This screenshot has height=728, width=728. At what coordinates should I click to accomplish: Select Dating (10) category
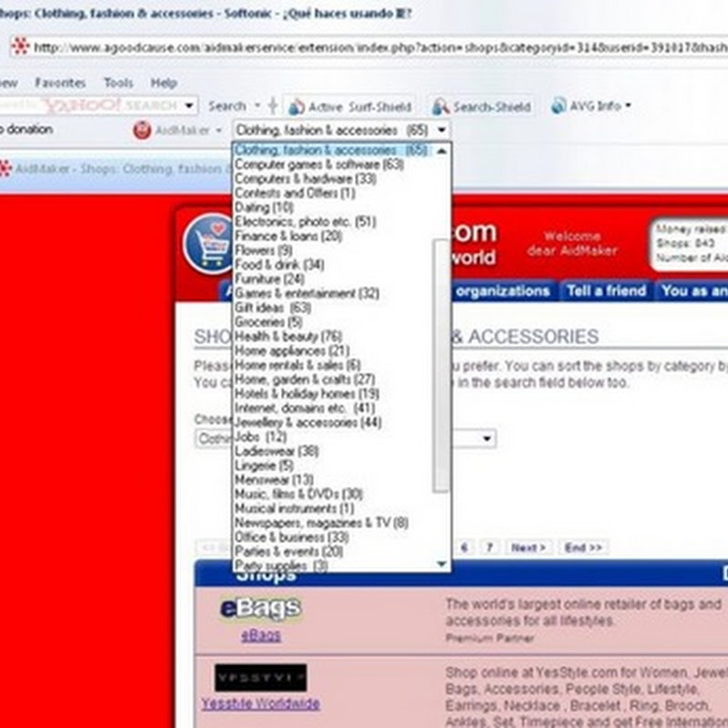click(264, 207)
